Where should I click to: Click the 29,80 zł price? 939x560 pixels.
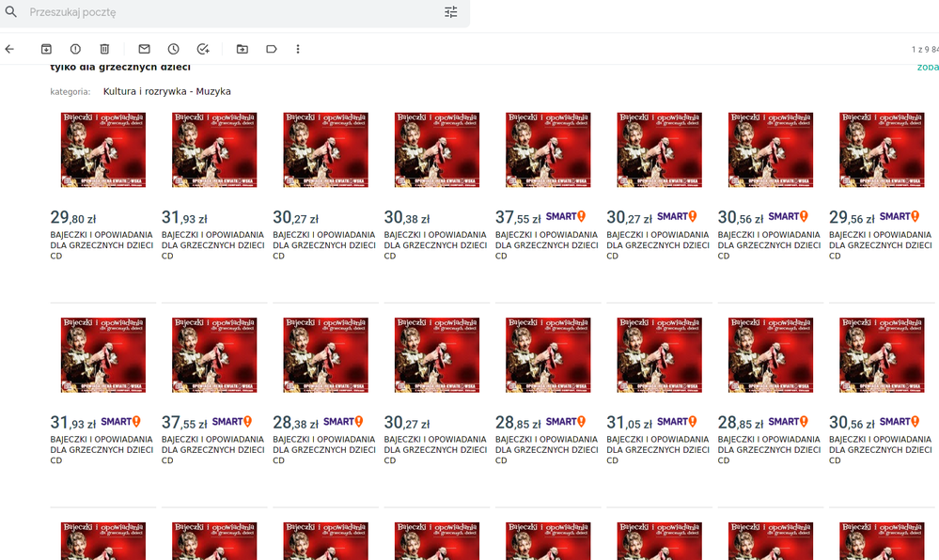click(x=73, y=217)
